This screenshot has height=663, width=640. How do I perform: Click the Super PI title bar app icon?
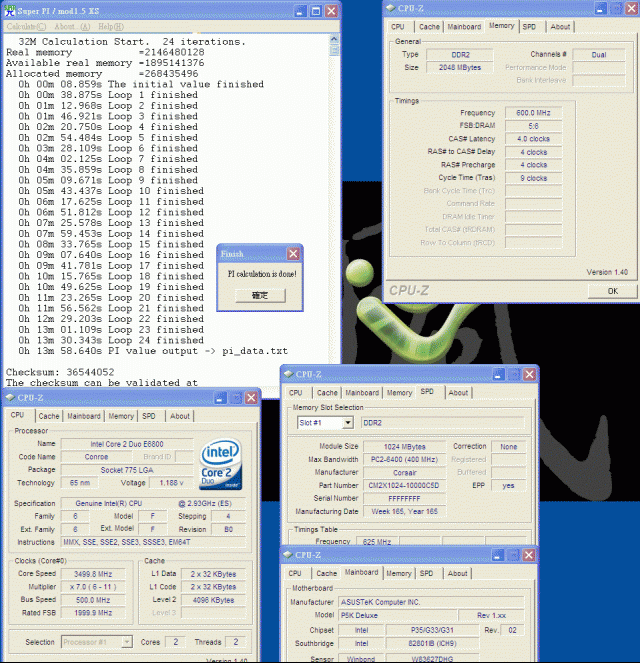[9, 10]
